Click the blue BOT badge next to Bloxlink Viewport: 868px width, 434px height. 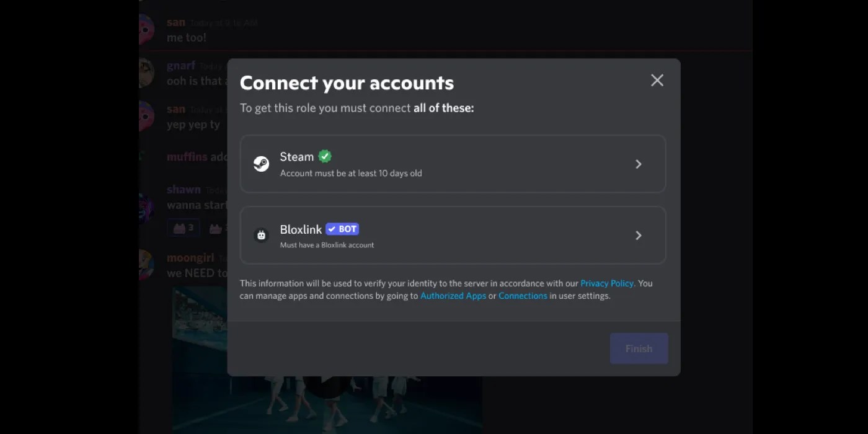coord(342,229)
